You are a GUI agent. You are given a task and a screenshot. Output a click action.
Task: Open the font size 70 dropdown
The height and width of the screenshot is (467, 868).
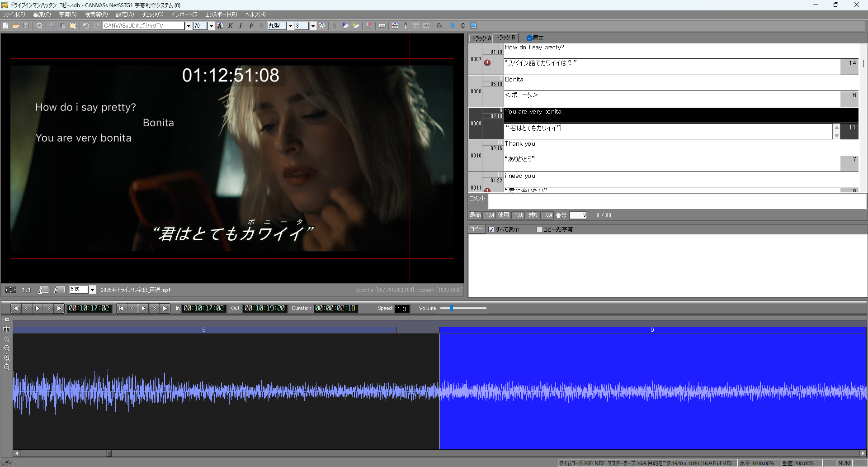(x=211, y=26)
